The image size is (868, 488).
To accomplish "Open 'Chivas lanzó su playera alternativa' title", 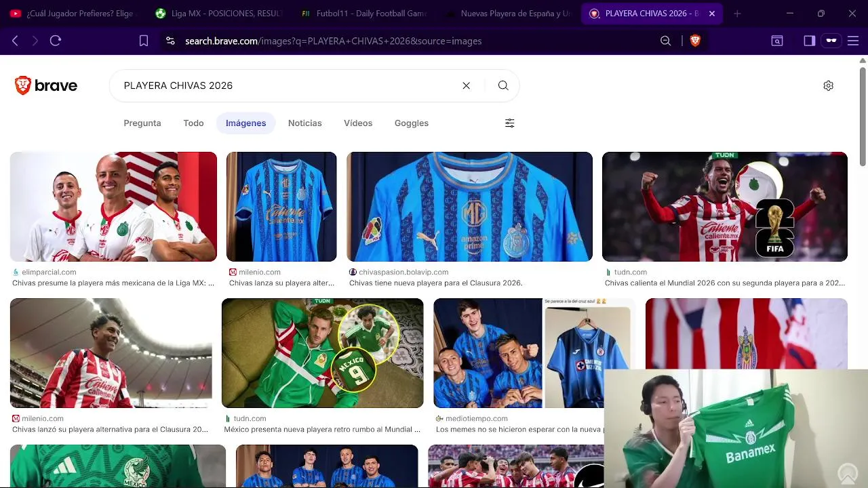I will coord(111,429).
